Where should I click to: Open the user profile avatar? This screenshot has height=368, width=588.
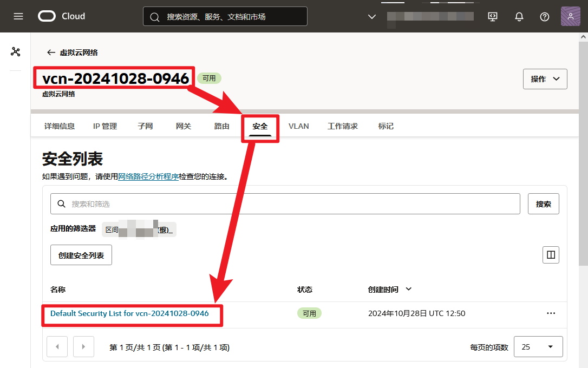coord(570,16)
